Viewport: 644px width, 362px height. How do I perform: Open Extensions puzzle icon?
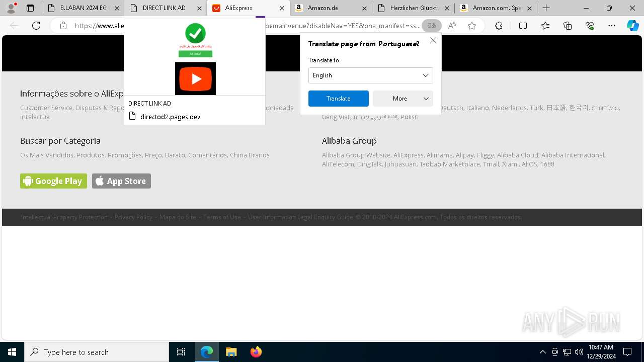pos(499,26)
